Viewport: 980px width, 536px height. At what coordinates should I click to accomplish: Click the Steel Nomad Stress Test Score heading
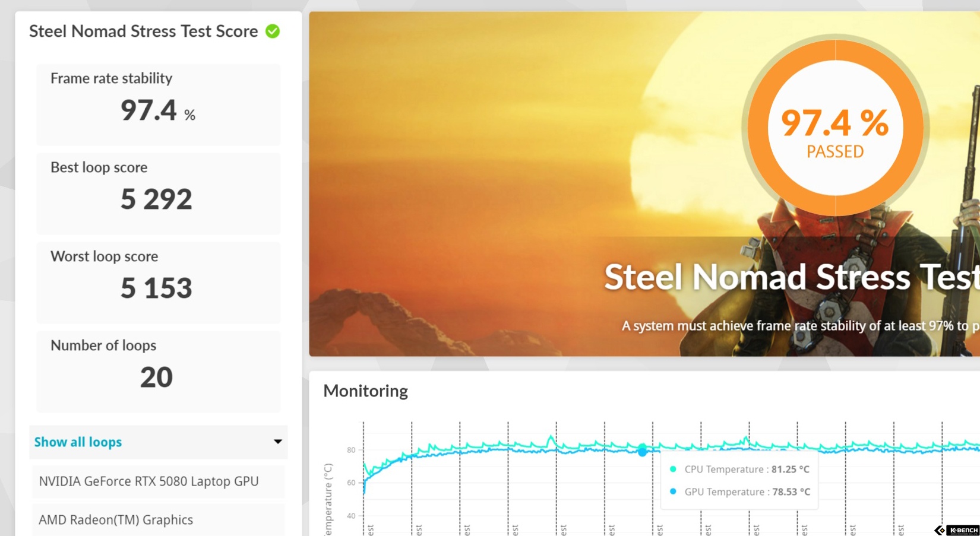(143, 31)
